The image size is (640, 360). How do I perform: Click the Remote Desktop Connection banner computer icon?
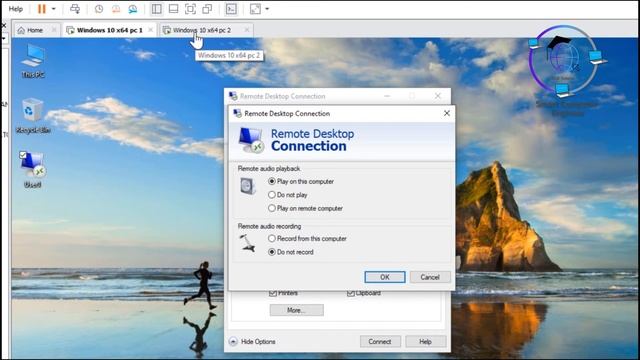click(251, 140)
